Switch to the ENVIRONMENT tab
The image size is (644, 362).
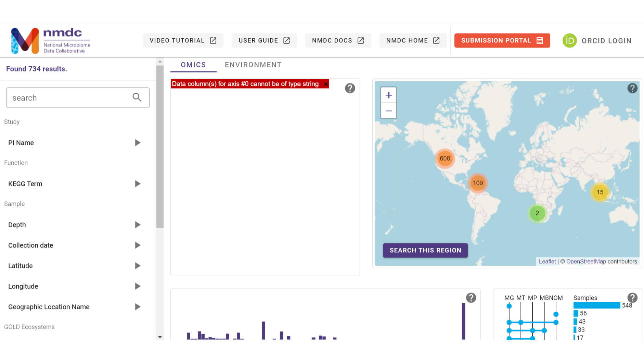click(x=253, y=65)
